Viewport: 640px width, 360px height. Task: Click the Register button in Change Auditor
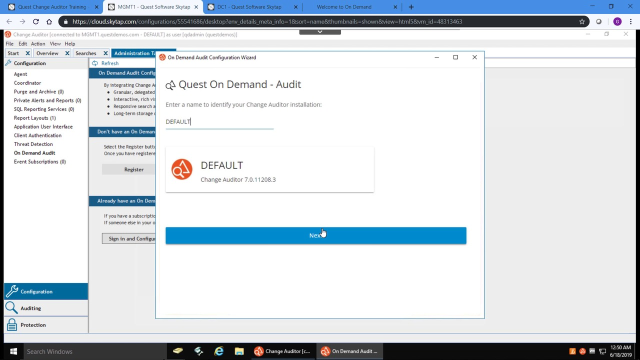[129, 169]
